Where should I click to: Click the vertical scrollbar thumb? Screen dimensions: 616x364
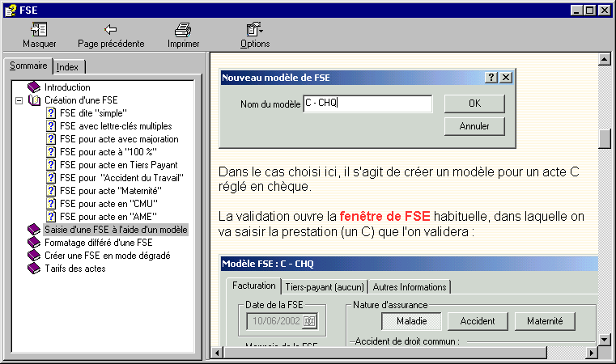point(604,138)
